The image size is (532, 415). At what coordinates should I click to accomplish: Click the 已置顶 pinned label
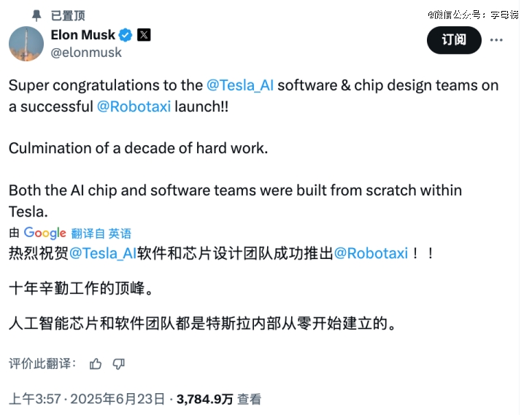click(x=67, y=15)
